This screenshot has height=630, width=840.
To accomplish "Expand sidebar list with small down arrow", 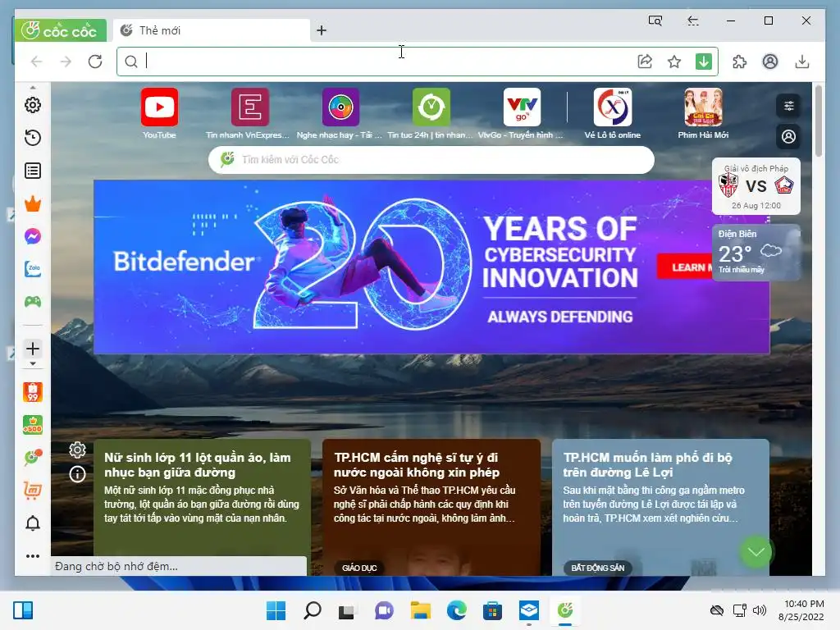I will point(33,363).
